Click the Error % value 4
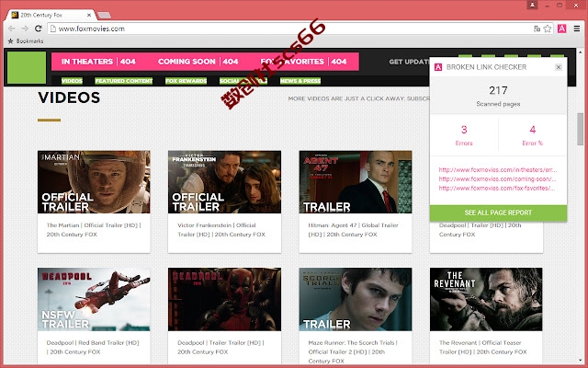 (x=533, y=130)
